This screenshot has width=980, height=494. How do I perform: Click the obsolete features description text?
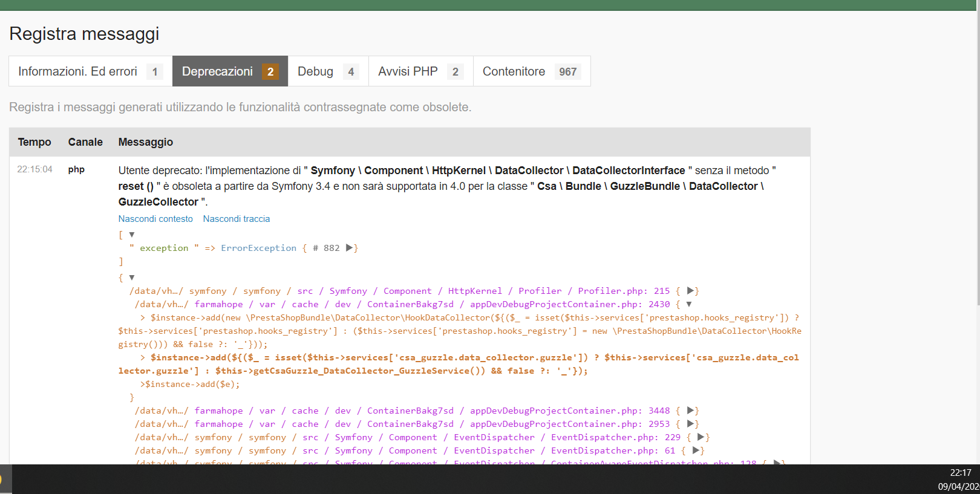pos(240,107)
